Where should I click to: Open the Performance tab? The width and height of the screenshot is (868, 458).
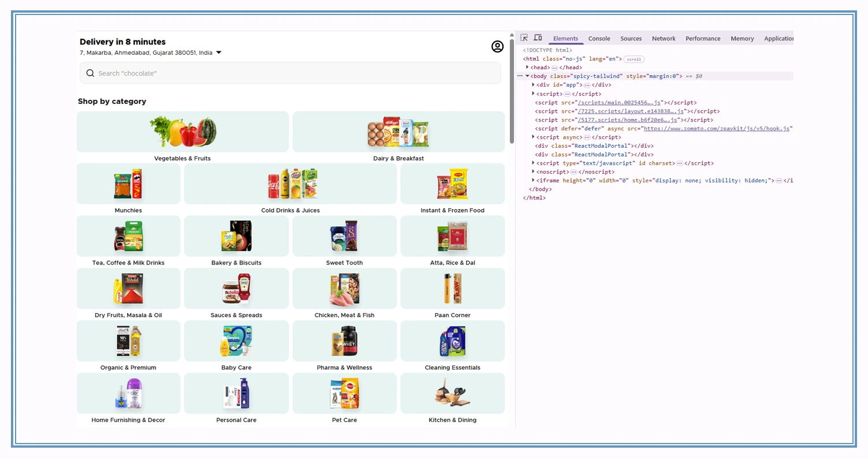click(x=702, y=38)
